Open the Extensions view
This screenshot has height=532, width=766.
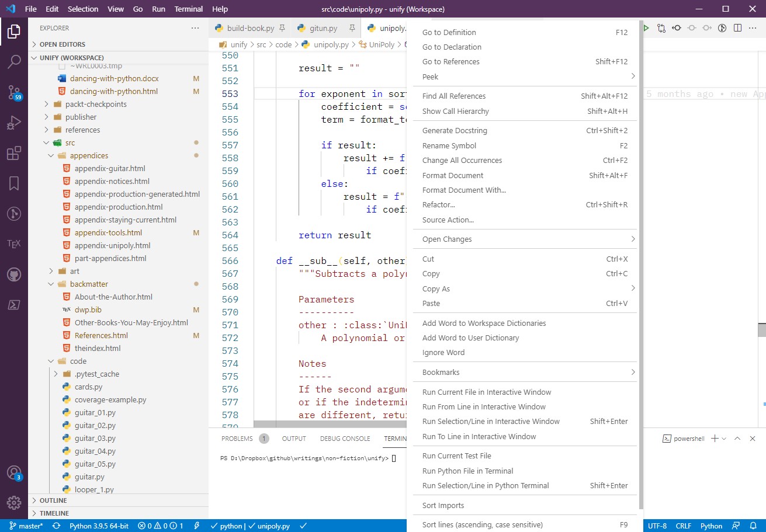14,153
